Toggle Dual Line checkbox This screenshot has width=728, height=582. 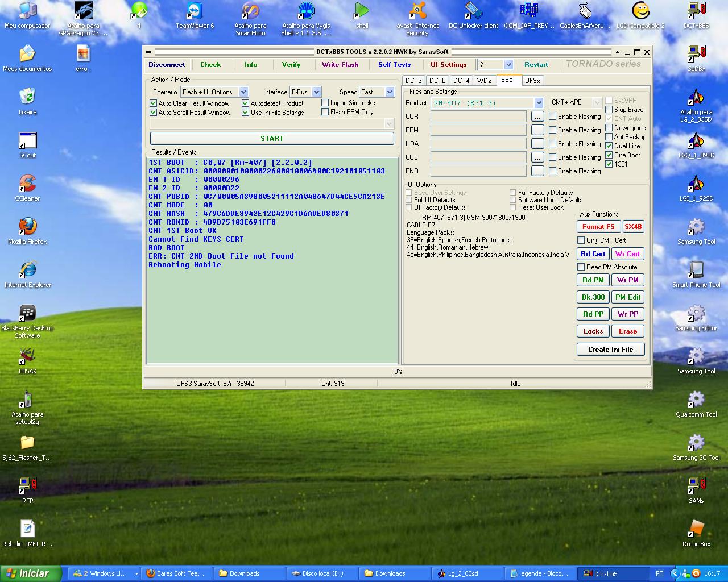pyautogui.click(x=609, y=146)
